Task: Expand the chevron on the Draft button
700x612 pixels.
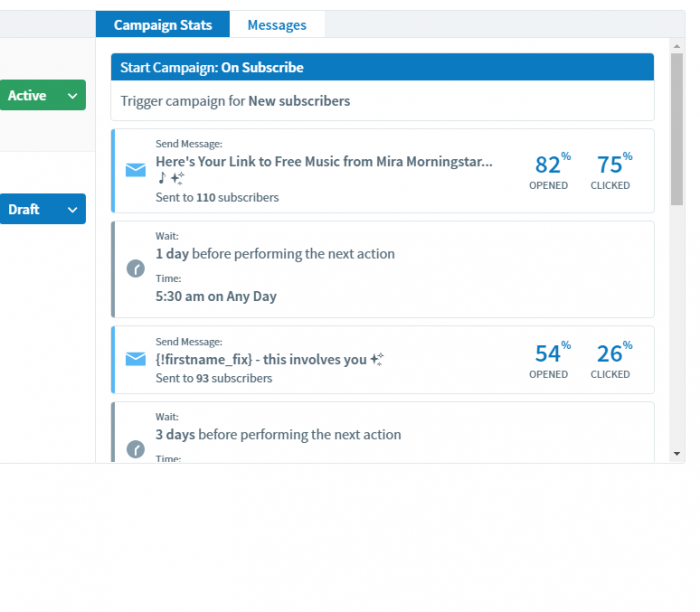Action: click(72, 210)
